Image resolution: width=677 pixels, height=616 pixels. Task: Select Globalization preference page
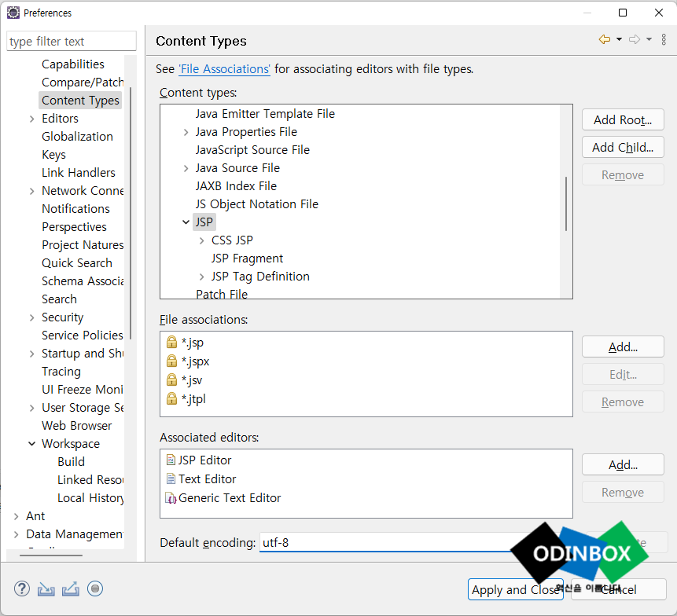(77, 137)
